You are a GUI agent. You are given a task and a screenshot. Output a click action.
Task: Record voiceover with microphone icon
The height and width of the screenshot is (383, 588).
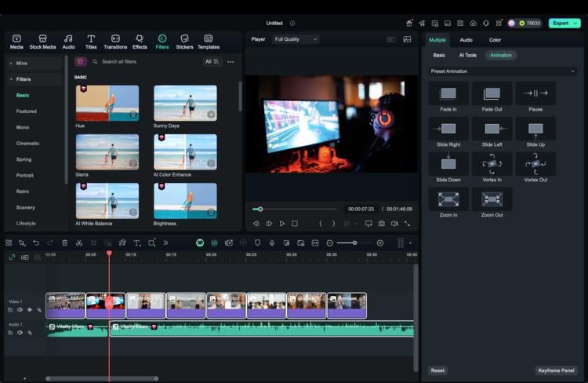(272, 243)
